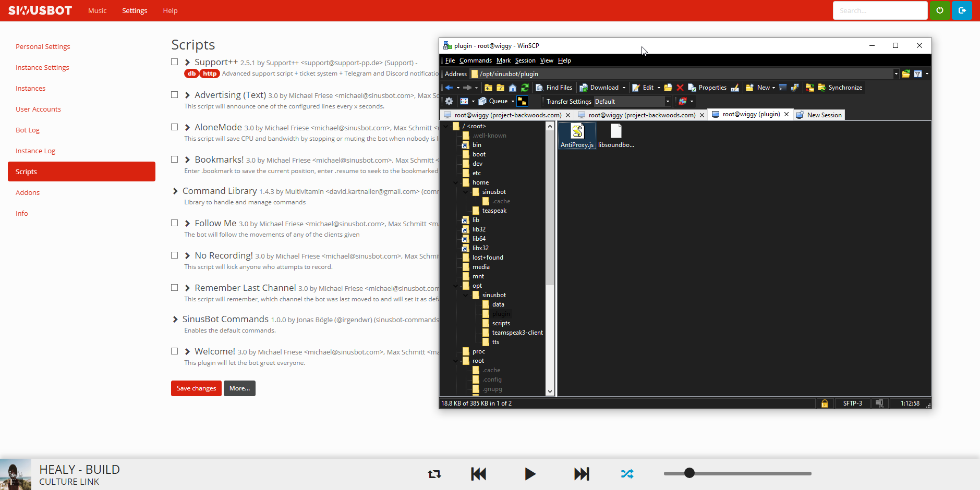
Task: Expand the Command Library script chevron
Action: click(175, 191)
